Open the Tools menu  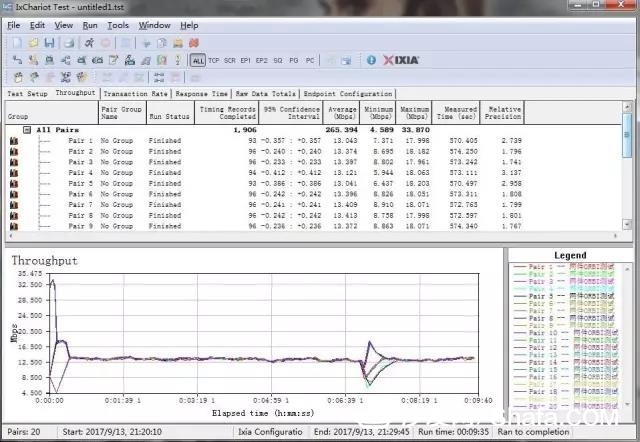coord(118,25)
